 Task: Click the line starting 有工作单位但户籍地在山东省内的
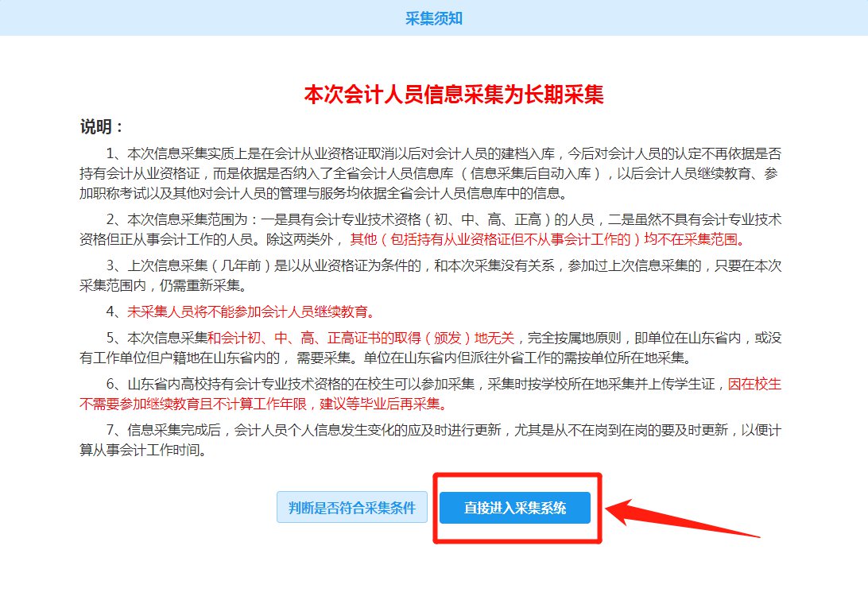386,358
